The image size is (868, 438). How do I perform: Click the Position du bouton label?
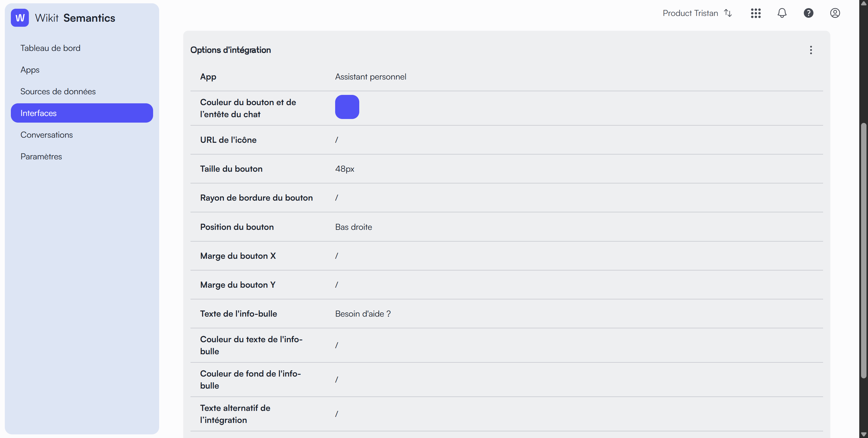click(x=237, y=227)
